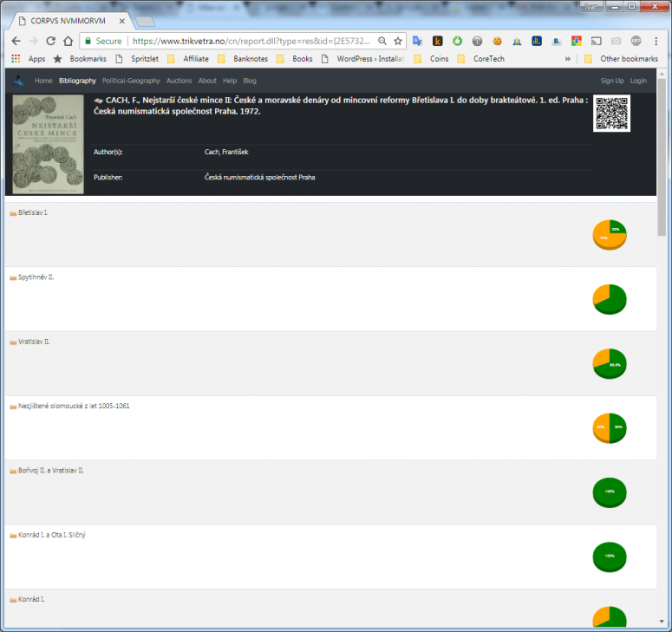
Task: Go back using the browser back arrow
Action: pyautogui.click(x=16, y=41)
